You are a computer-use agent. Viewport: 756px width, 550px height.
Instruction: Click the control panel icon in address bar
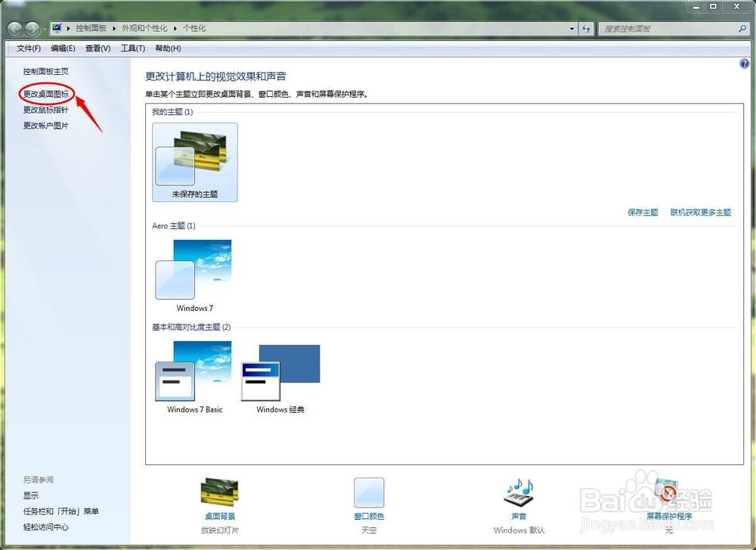point(57,28)
